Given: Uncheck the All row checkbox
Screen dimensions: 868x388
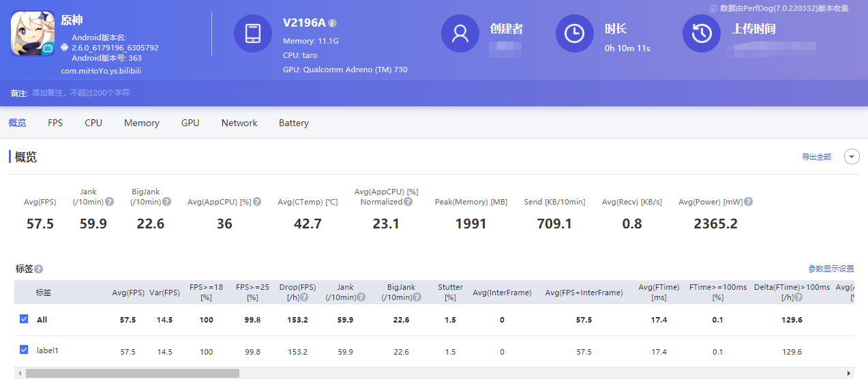Looking at the screenshot, I should [x=24, y=319].
